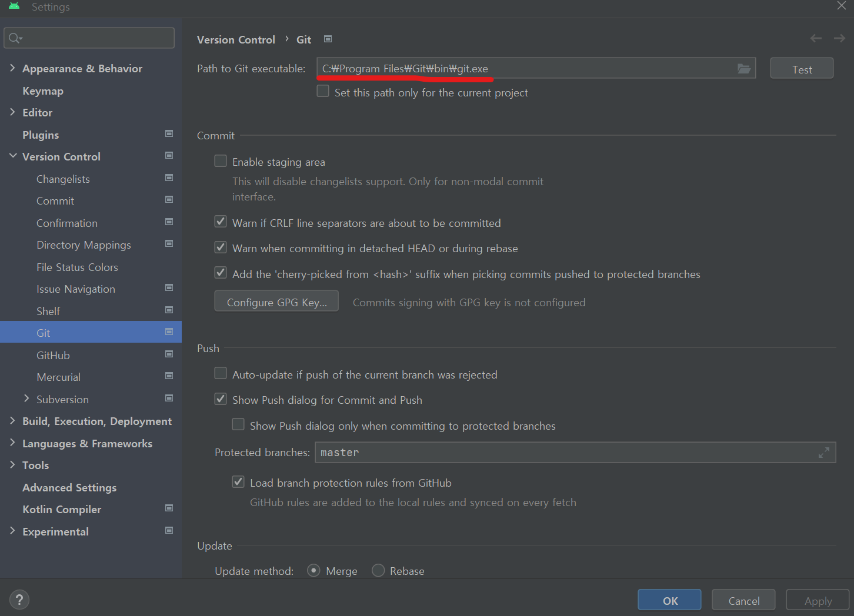Click project settings icon next to Experimental
Viewport: 854px width, 616px height.
169,530
